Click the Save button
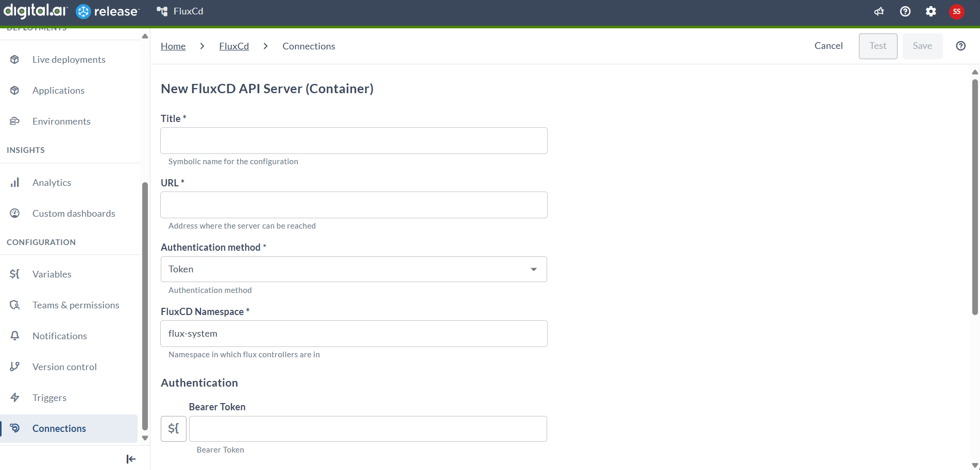The width and height of the screenshot is (980, 470). pyautogui.click(x=922, y=46)
